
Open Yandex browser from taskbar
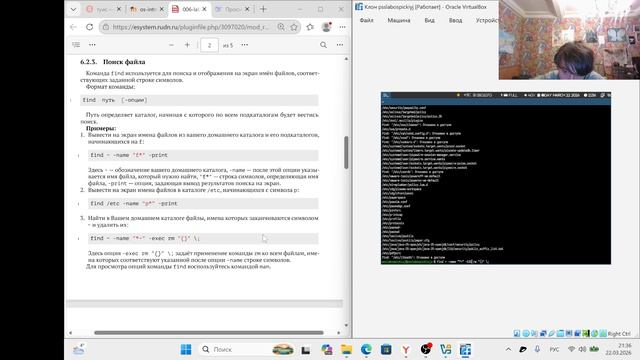406,349
